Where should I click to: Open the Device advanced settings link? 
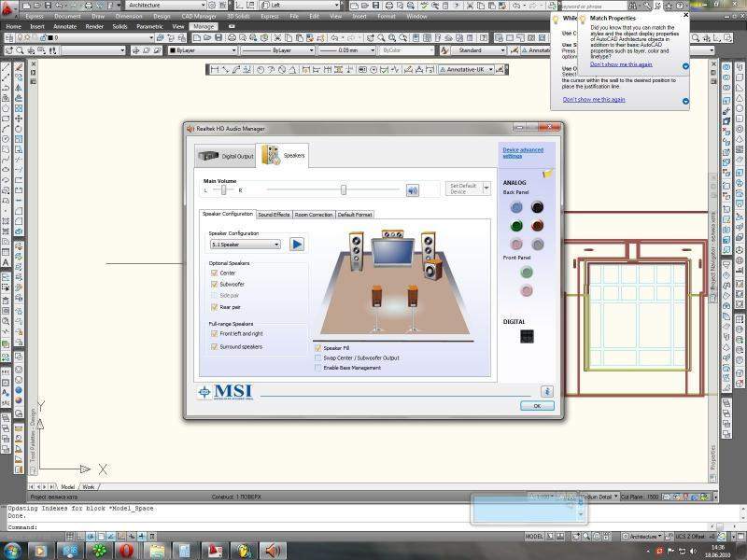coord(522,152)
